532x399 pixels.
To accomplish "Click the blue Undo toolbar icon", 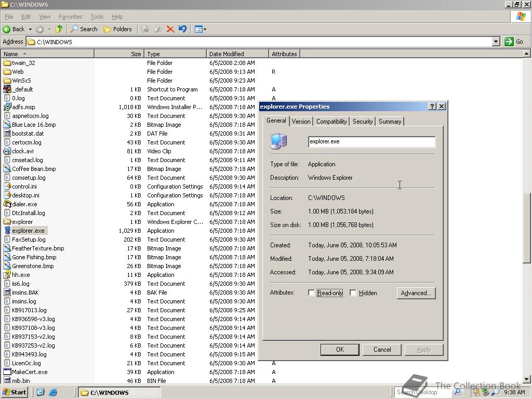I will click(182, 29).
